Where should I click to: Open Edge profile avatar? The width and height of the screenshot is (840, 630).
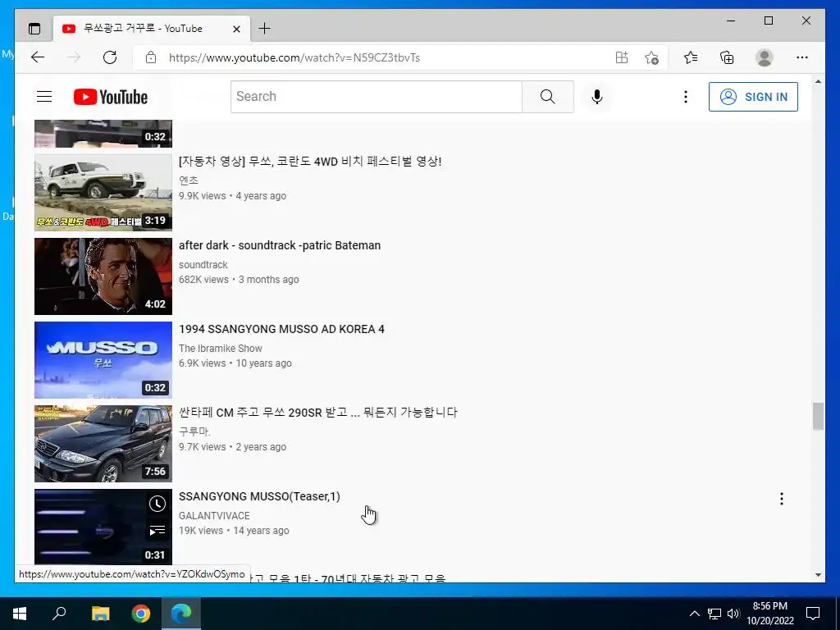click(x=765, y=57)
